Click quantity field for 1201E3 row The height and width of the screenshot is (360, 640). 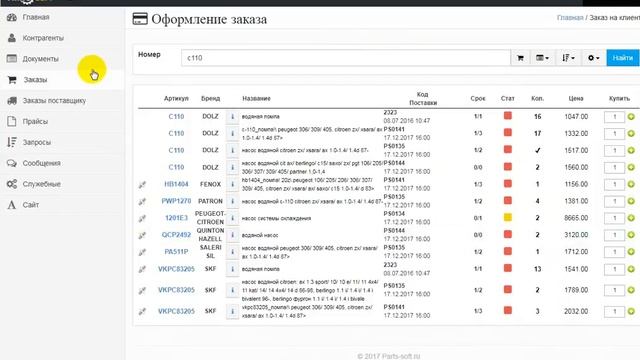pyautogui.click(x=614, y=218)
